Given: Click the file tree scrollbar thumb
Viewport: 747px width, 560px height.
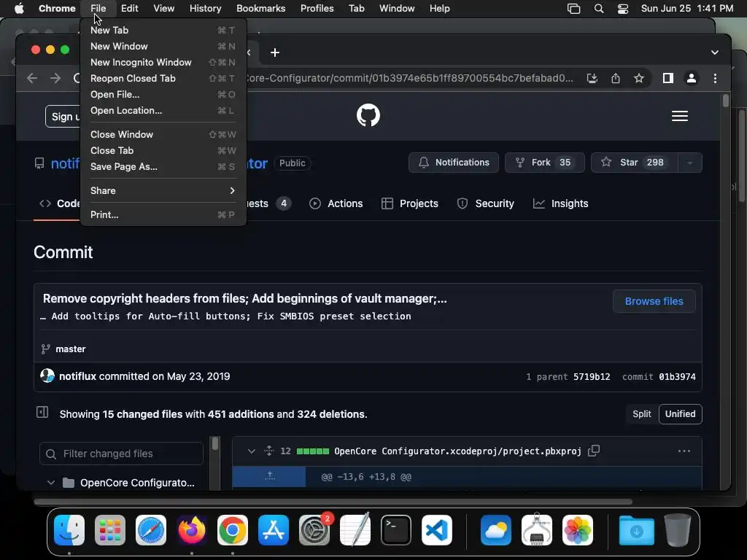Looking at the screenshot, I should 215,443.
